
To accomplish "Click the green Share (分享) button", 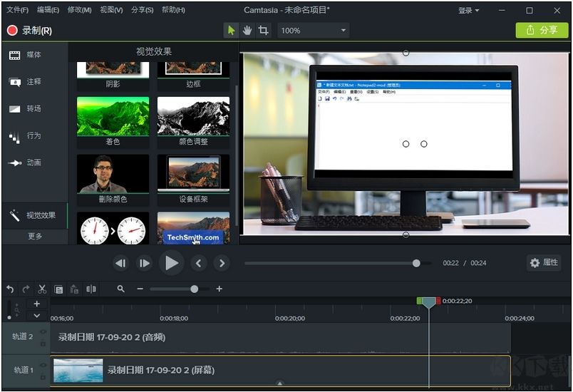I will [x=542, y=31].
